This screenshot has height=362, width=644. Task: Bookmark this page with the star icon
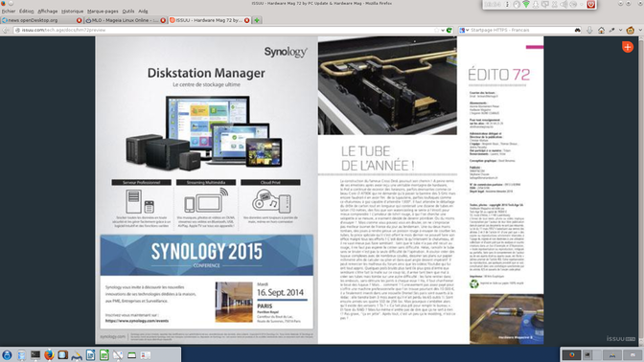[x=437, y=30]
